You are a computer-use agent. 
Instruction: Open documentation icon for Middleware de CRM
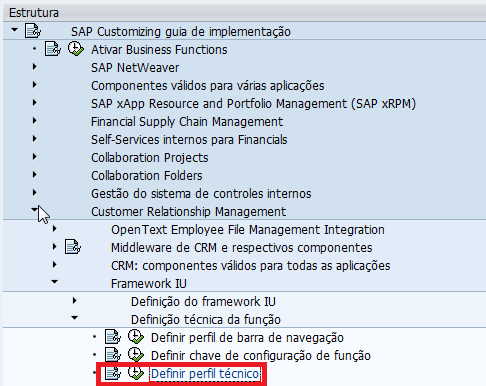tap(73, 247)
